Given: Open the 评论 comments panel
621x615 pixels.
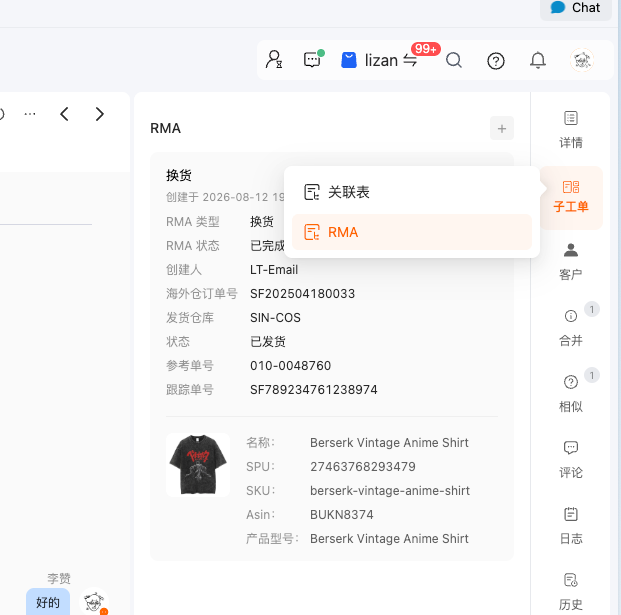Looking at the screenshot, I should [571, 459].
